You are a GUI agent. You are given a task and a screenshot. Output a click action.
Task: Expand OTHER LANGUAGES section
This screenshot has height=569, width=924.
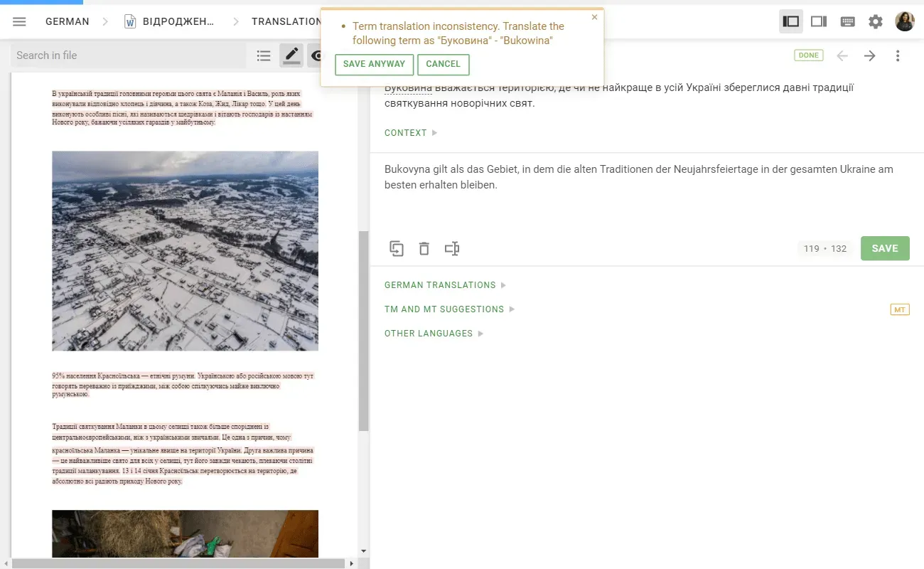click(434, 334)
